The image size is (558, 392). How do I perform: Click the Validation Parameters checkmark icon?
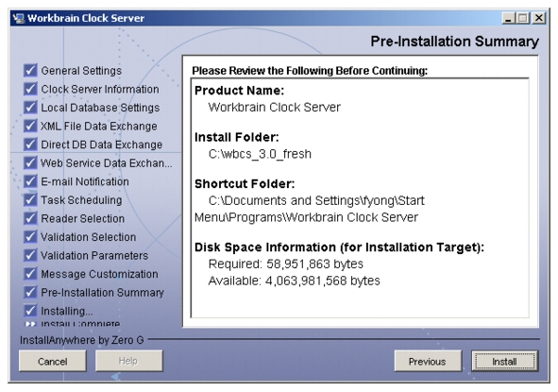coord(30,255)
